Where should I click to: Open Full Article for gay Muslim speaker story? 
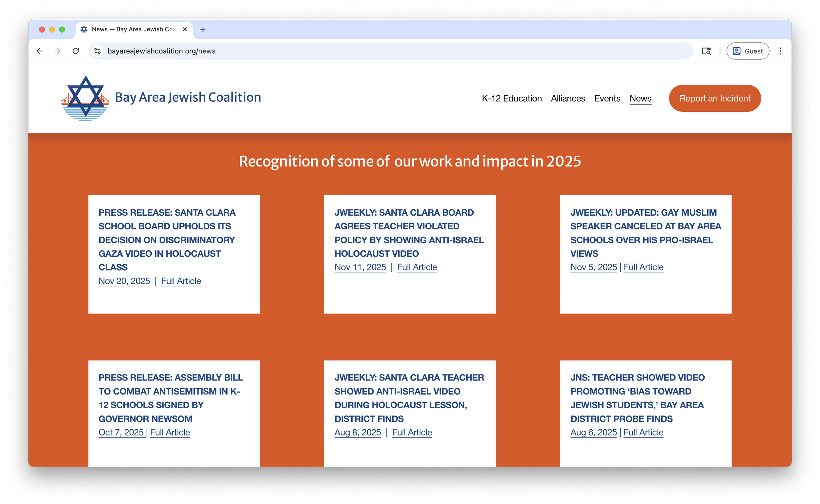(x=643, y=267)
